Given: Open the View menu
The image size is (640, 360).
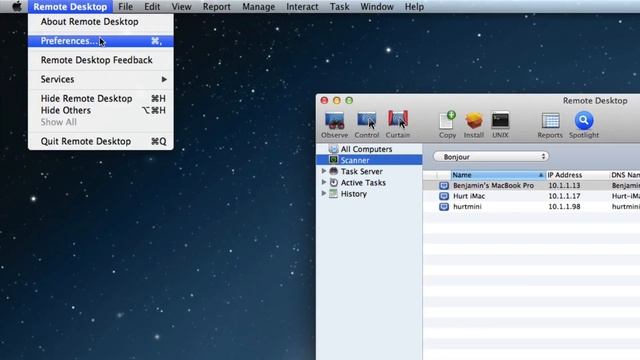Looking at the screenshot, I should (x=181, y=7).
